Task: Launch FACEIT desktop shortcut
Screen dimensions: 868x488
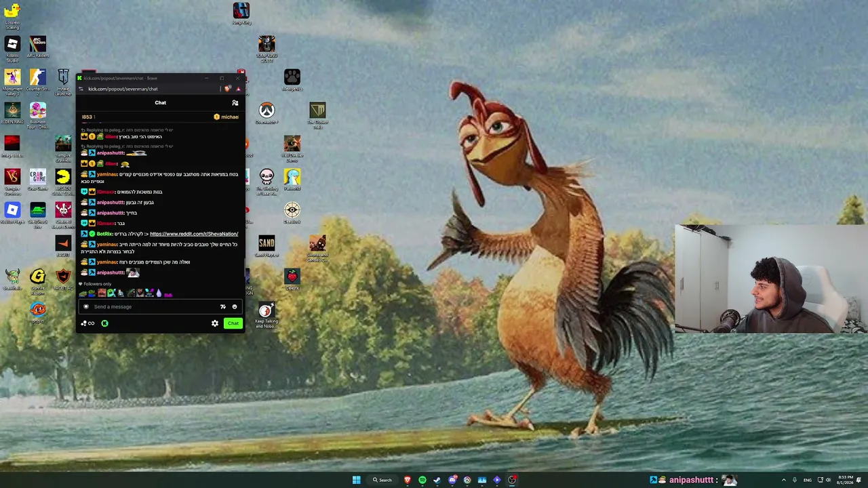Action: click(x=63, y=245)
